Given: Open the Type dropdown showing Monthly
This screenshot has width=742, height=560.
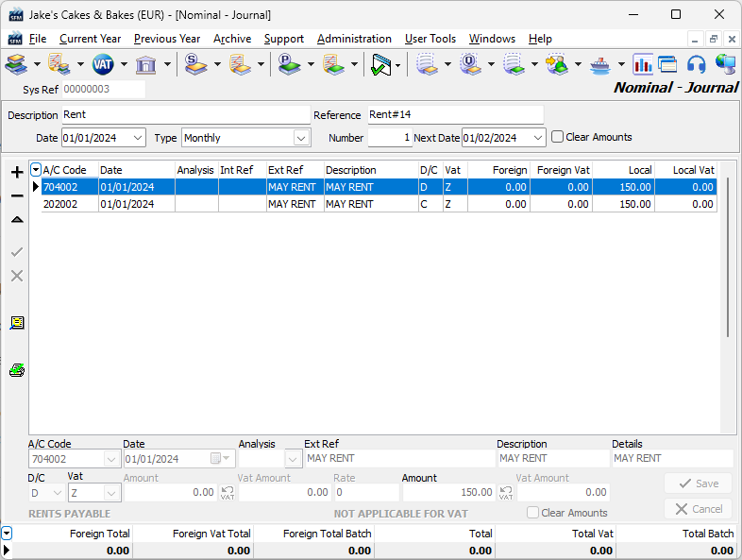Looking at the screenshot, I should [301, 138].
